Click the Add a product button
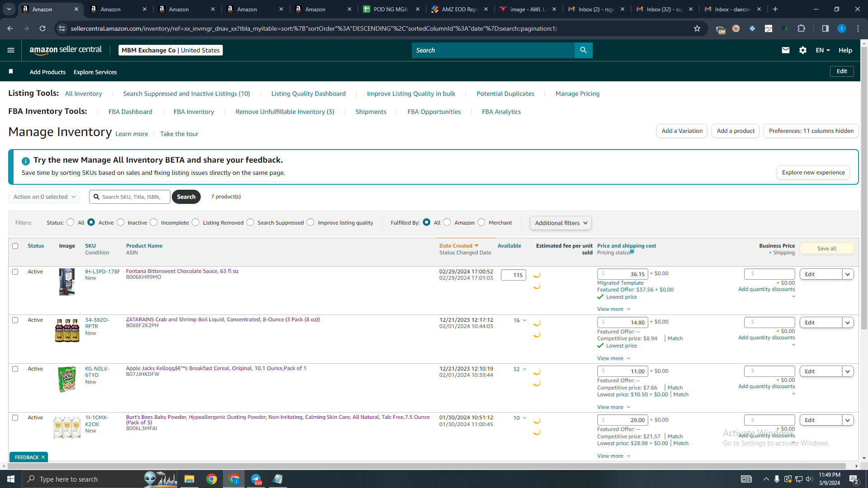The height and width of the screenshot is (488, 868). [736, 131]
